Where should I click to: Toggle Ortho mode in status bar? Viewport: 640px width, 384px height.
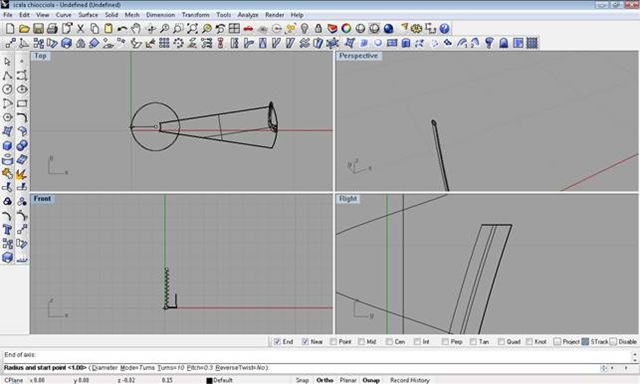324,380
